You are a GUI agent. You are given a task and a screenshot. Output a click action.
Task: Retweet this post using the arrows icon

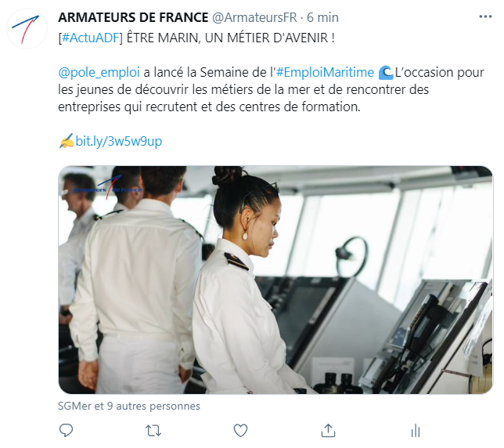(153, 430)
